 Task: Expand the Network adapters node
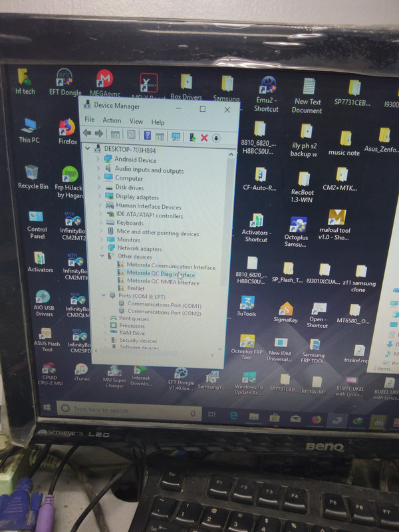(102, 247)
